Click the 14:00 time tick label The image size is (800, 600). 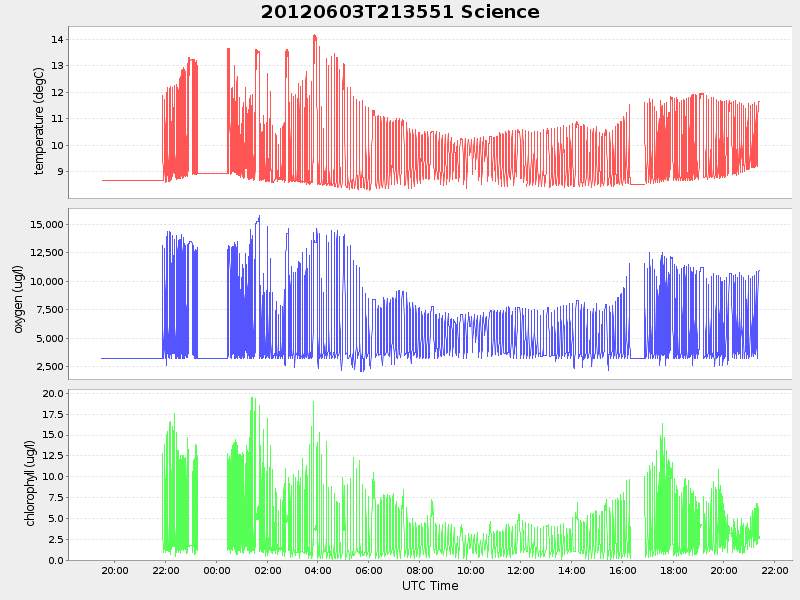click(x=571, y=570)
